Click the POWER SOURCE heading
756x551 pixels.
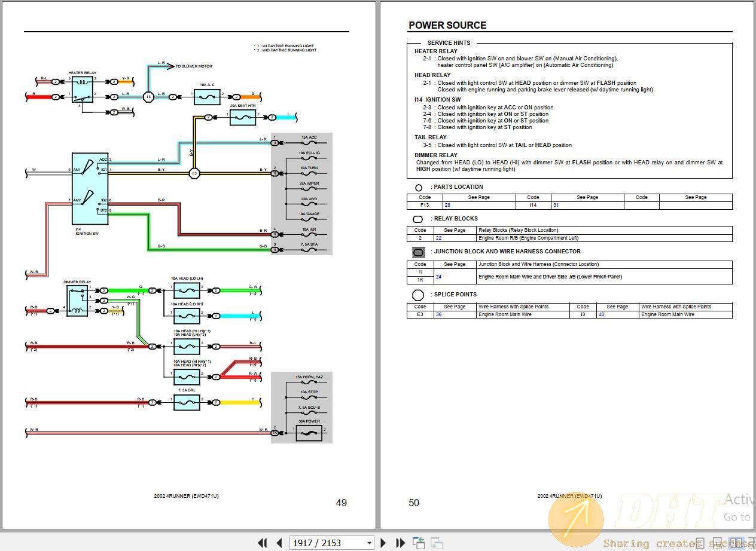pos(447,25)
